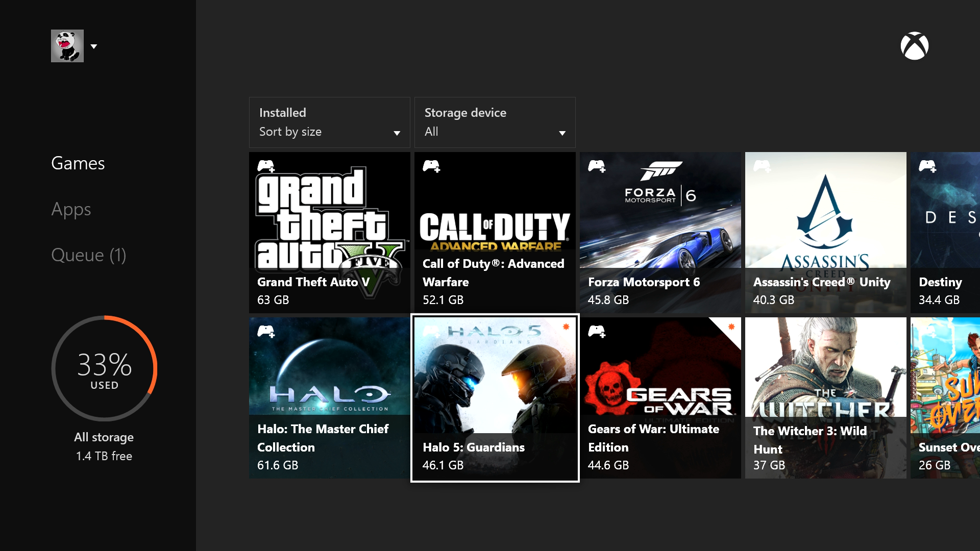Screen dimensions: 980x551
Task: Click orange star badge on Gears of War
Action: click(x=731, y=327)
